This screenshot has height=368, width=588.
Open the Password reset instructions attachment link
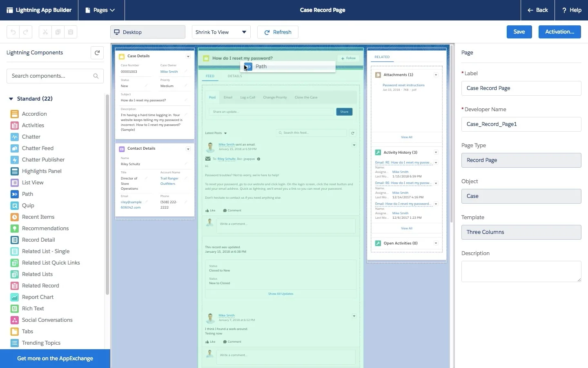(403, 85)
